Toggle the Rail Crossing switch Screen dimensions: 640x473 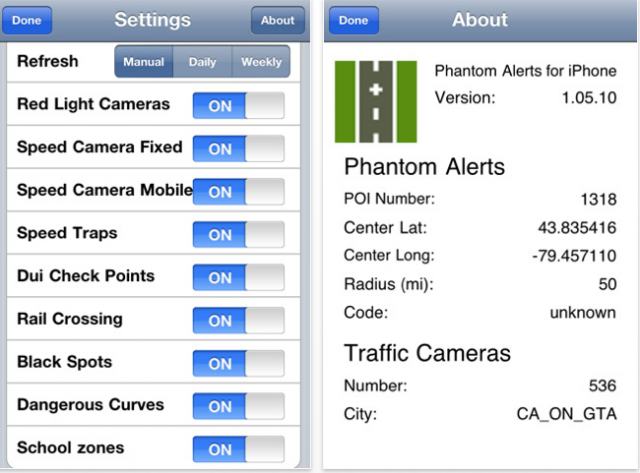click(x=238, y=320)
